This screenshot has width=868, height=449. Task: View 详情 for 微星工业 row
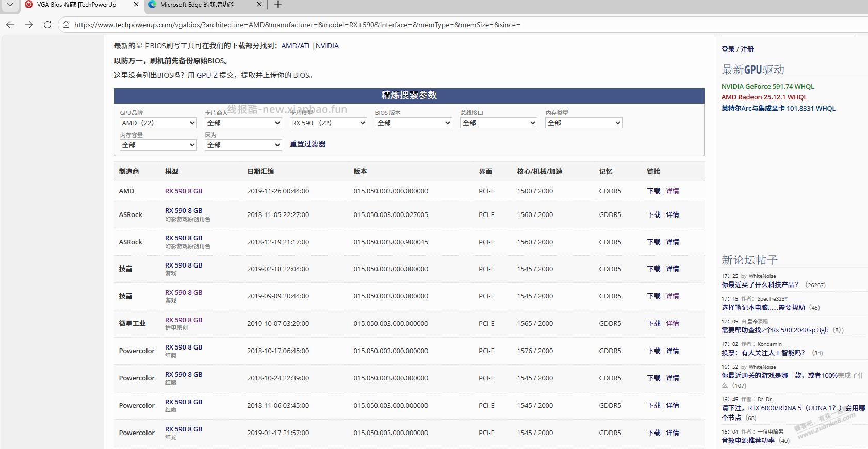(673, 323)
